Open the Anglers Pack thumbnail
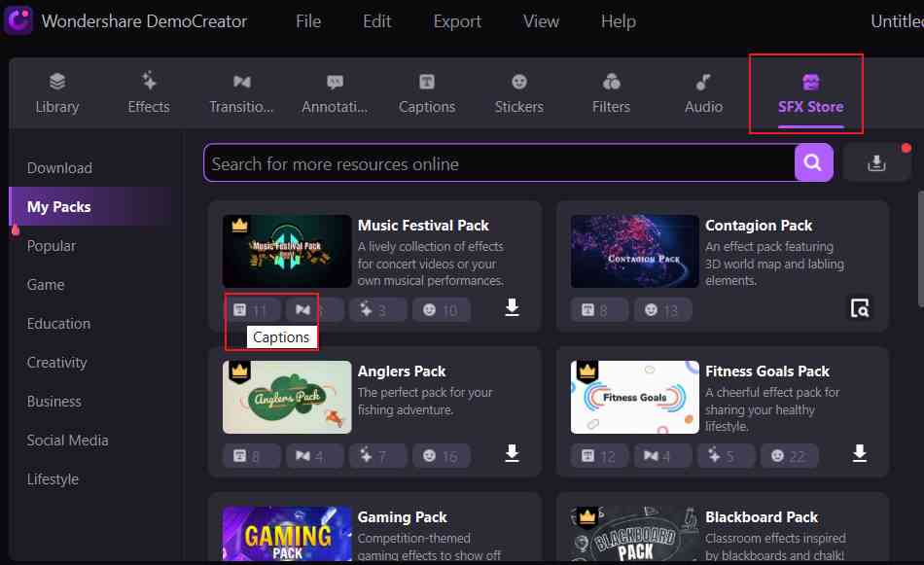Image resolution: width=924 pixels, height=565 pixels. [287, 397]
